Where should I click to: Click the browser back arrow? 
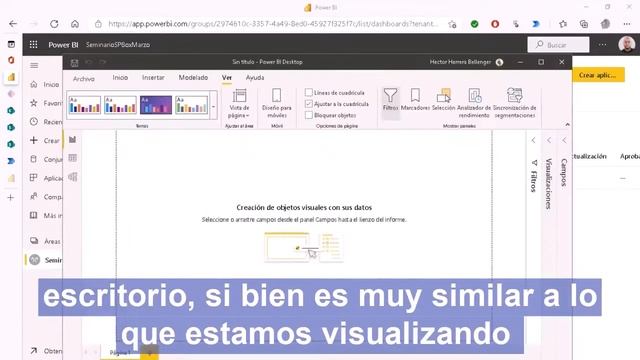13,24
